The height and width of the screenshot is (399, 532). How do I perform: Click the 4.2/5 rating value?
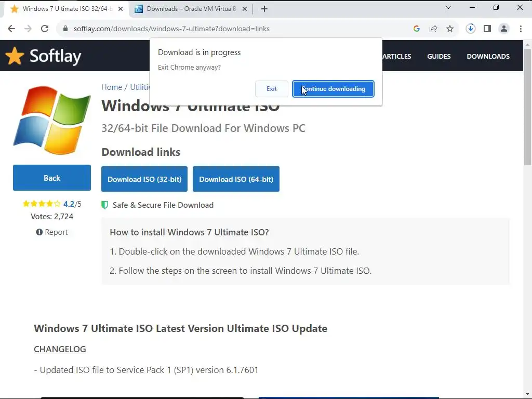[x=72, y=204]
